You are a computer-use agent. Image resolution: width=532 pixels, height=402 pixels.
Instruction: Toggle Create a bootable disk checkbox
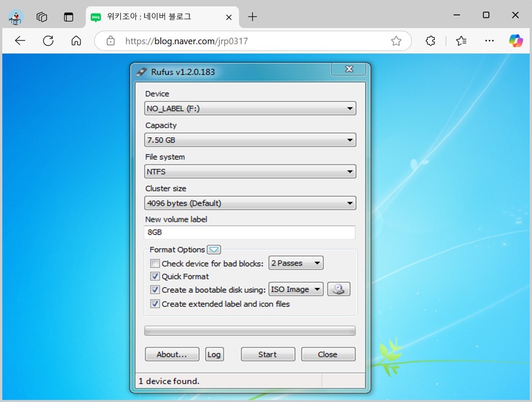[x=155, y=289]
